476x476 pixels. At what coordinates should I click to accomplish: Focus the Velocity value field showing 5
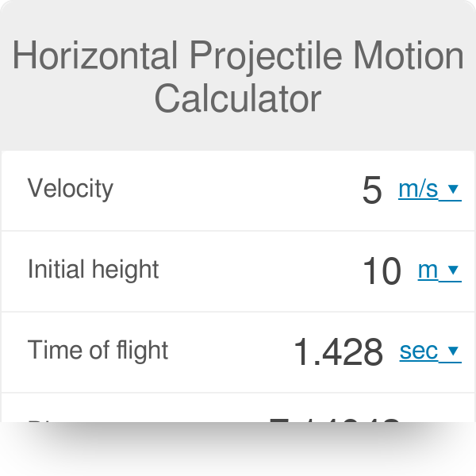pos(371,190)
